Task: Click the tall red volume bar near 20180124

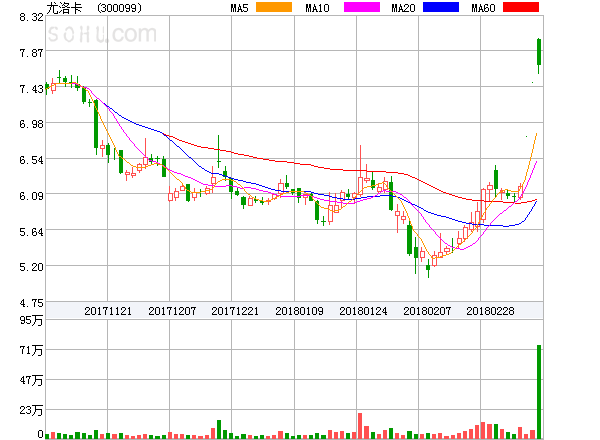Action: tap(360, 426)
